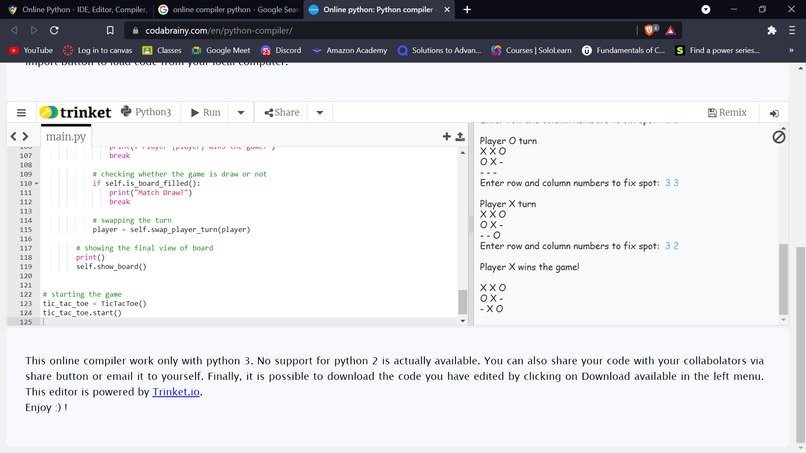Open the Classes bookmark
This screenshot has height=453, width=806.
coord(162,50)
